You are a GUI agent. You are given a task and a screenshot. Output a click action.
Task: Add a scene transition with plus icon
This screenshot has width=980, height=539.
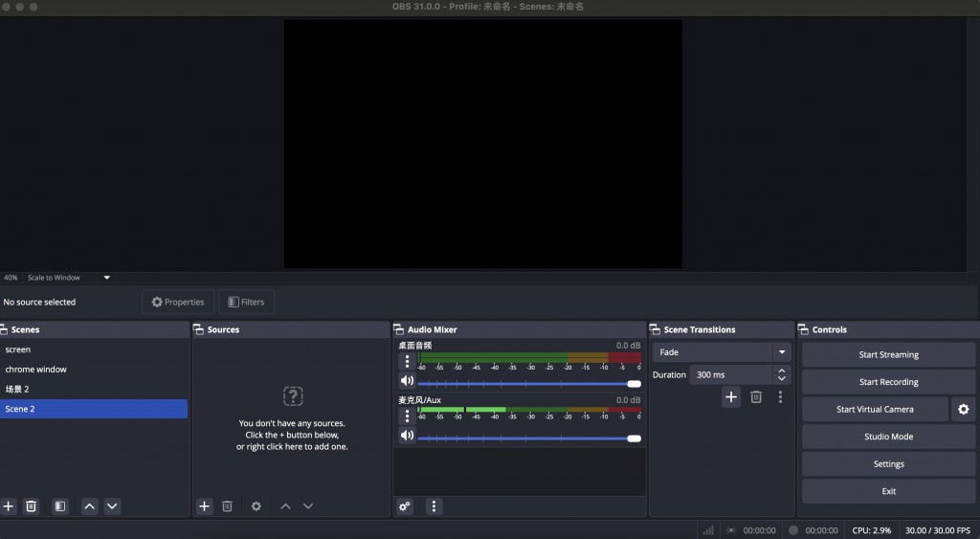click(731, 397)
